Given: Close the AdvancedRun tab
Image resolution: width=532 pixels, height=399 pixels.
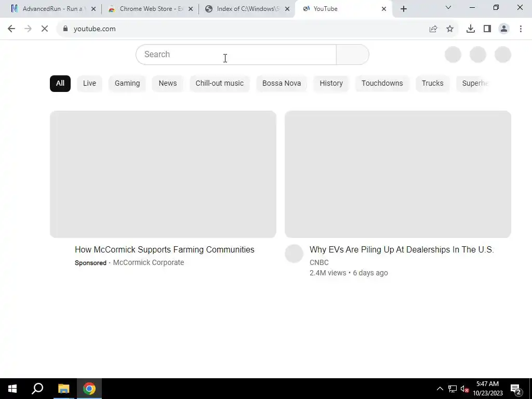Looking at the screenshot, I should [94, 9].
